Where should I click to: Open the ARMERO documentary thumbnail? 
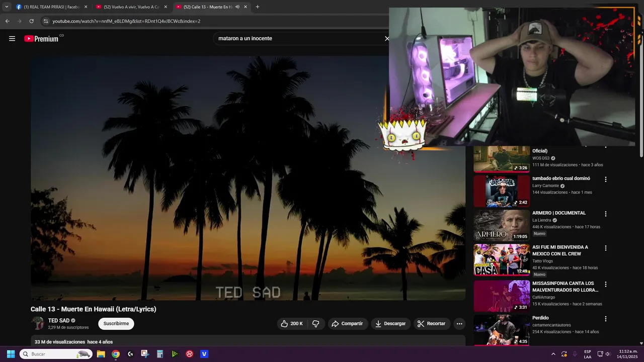click(x=502, y=226)
